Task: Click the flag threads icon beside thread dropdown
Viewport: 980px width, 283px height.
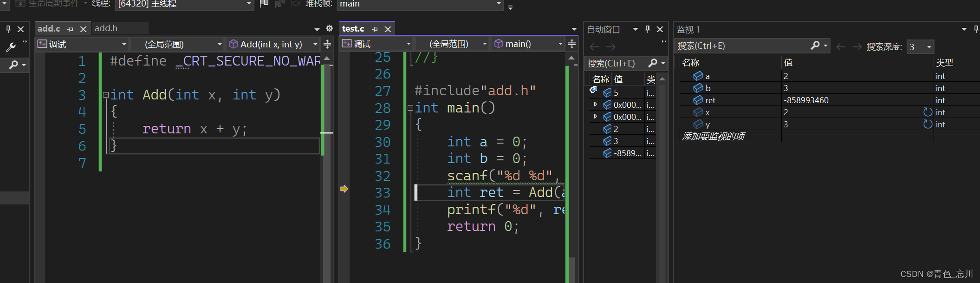Action: tap(264, 4)
